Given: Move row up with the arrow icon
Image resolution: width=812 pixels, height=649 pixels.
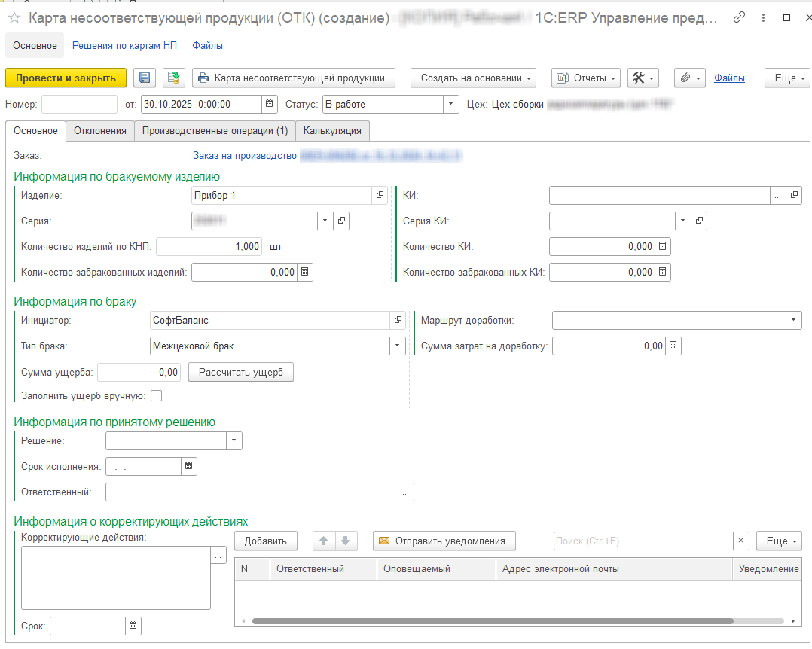Looking at the screenshot, I should [324, 541].
